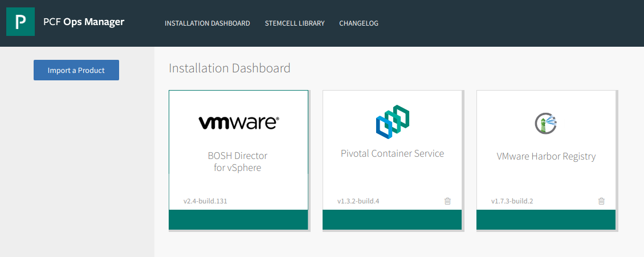
Task: Click the VMware Harbor Registry trash icon
Action: coord(601,201)
